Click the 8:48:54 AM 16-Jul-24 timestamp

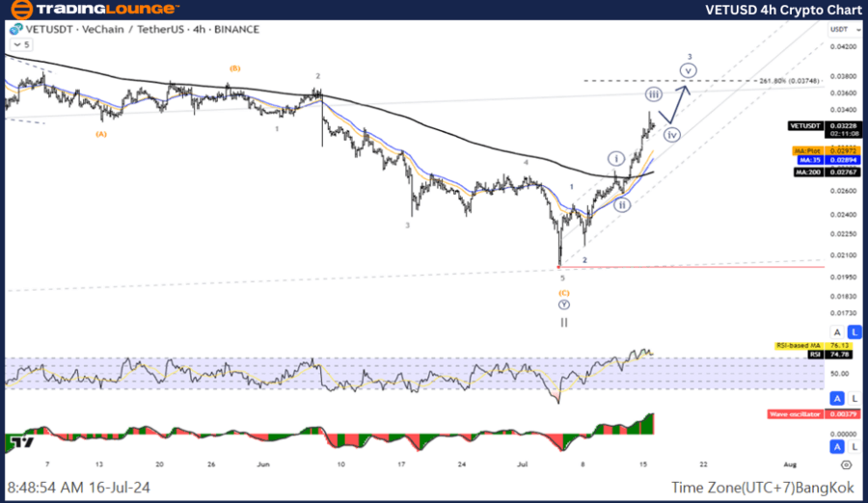coord(79,488)
